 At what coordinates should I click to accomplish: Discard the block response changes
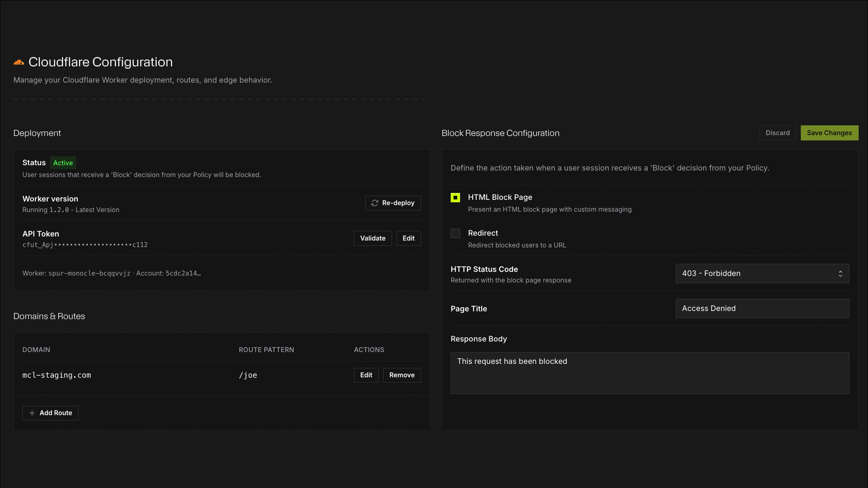click(778, 133)
